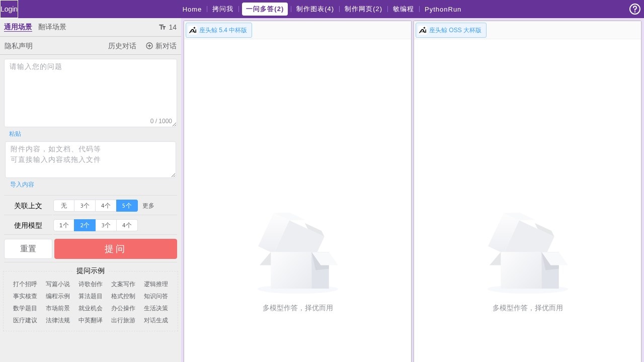Viewport: 644px width, 362px height.
Task: Choose the 编程示例 example prompt
Action: point(58,296)
